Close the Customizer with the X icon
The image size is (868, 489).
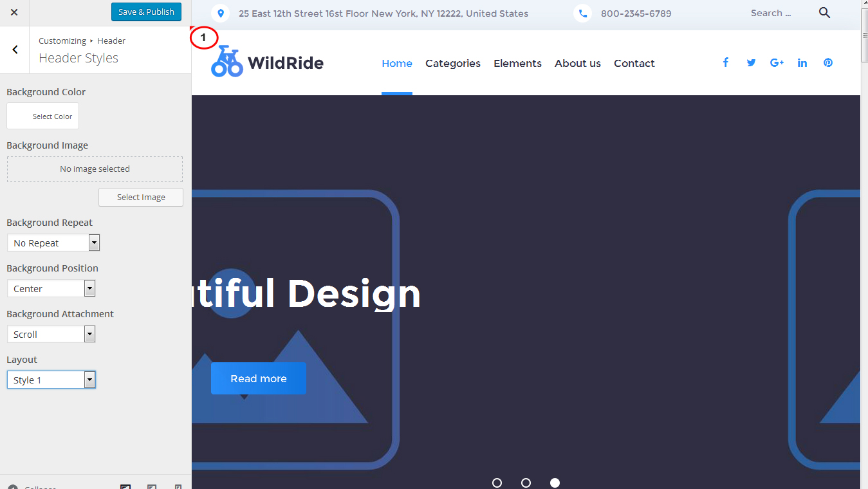(14, 12)
